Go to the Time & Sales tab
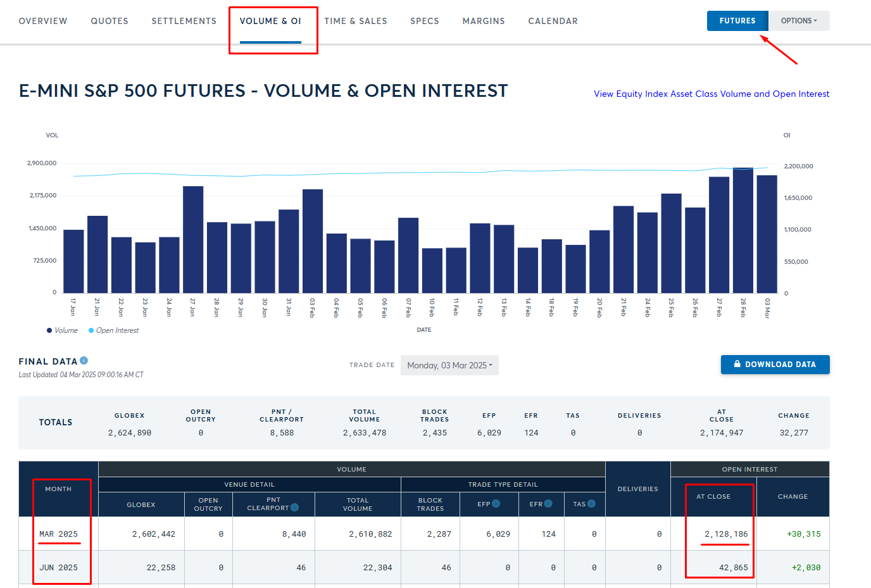This screenshot has height=588, width=871. coord(356,21)
